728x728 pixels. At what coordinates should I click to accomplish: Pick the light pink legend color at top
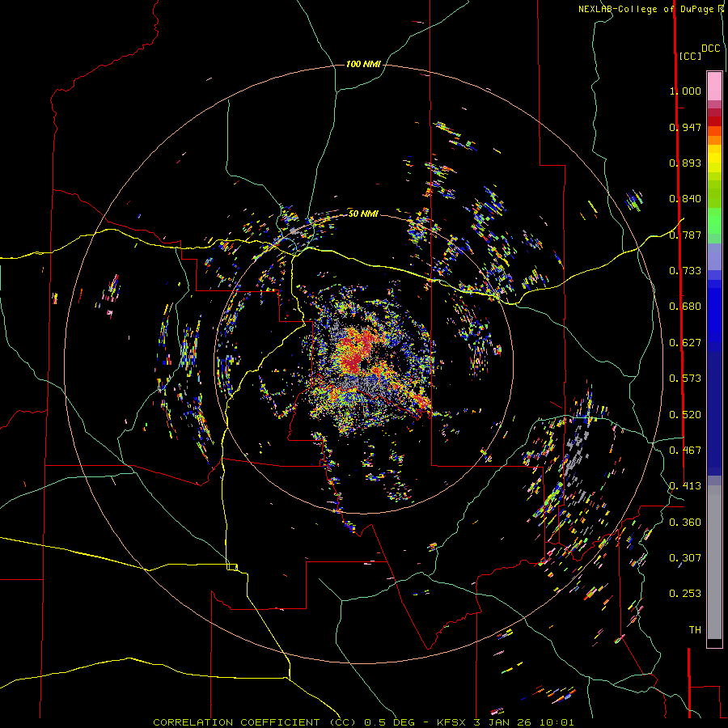714,86
